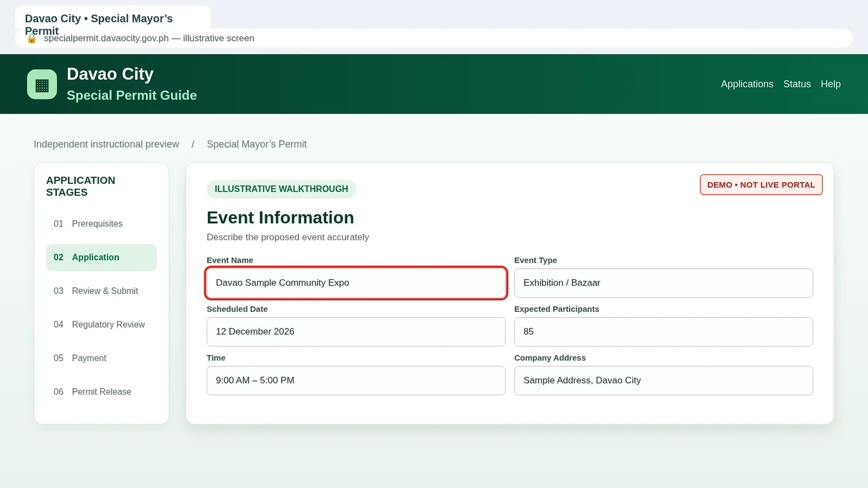This screenshot has height=488, width=868.
Task: Click the Event Type label
Action: point(535,260)
